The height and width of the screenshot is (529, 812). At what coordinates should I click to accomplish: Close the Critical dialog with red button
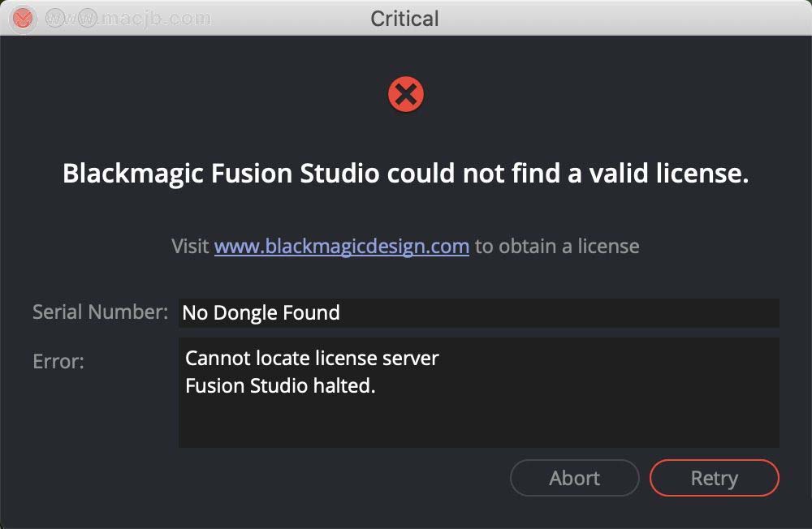click(x=23, y=19)
